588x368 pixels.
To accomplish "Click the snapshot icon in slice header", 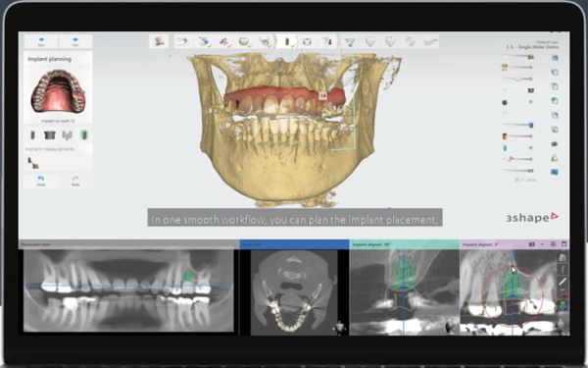I will coord(532,244).
